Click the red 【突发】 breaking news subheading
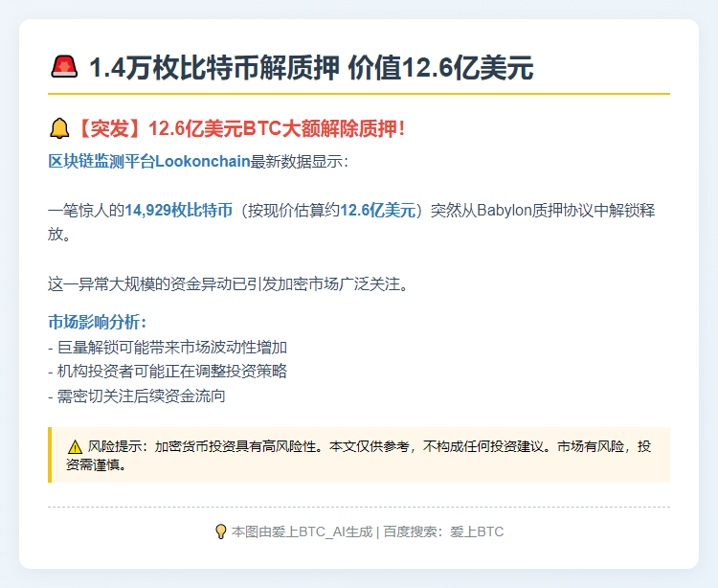718x588 pixels. tap(240, 128)
